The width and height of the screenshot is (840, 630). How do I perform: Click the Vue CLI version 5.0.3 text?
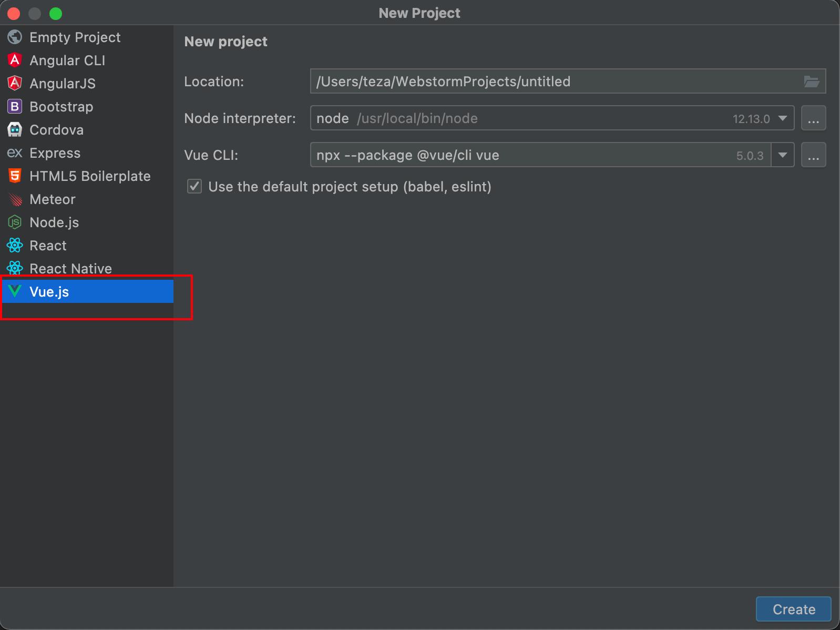(750, 156)
